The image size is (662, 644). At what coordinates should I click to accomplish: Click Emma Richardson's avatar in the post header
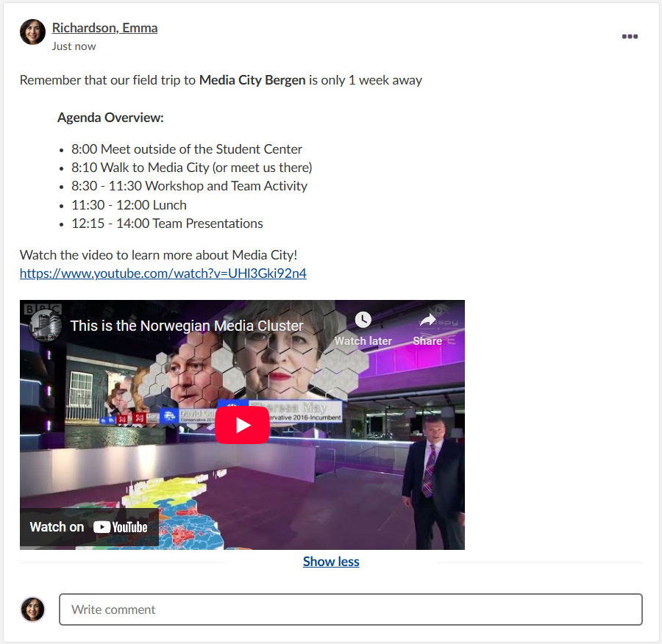pyautogui.click(x=32, y=32)
